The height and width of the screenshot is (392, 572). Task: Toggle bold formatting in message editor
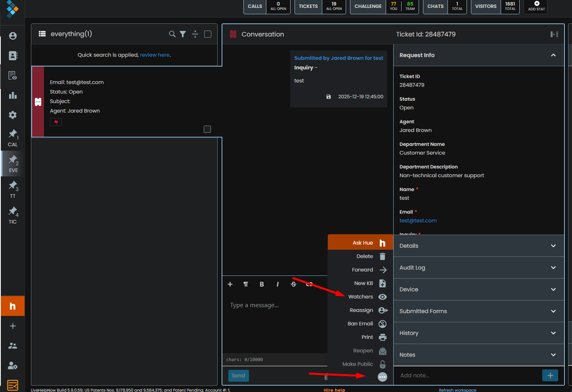[x=262, y=284]
